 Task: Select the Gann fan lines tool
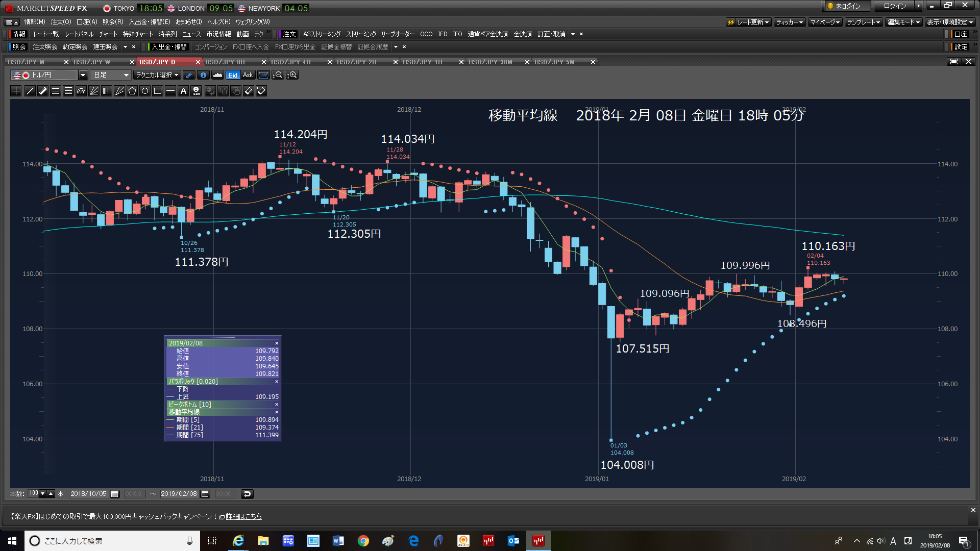(x=119, y=91)
